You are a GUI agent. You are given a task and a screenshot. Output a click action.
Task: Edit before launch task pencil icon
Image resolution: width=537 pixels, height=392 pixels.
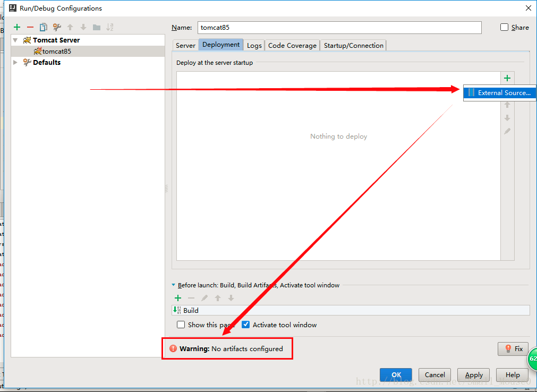(x=204, y=298)
